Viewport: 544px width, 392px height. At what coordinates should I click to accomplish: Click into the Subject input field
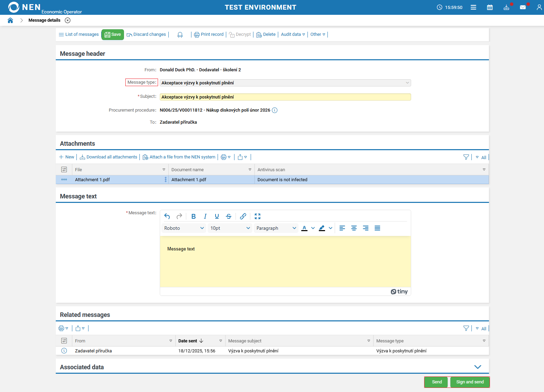point(285,97)
